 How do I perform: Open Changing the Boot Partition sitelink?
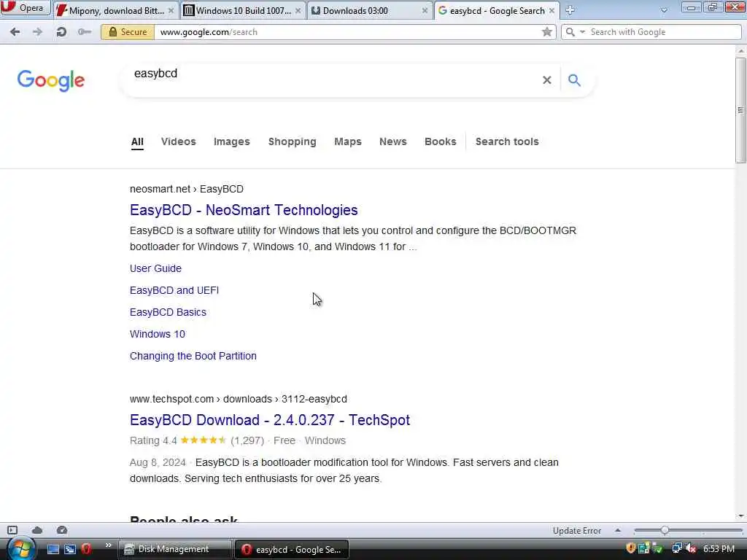click(x=193, y=356)
